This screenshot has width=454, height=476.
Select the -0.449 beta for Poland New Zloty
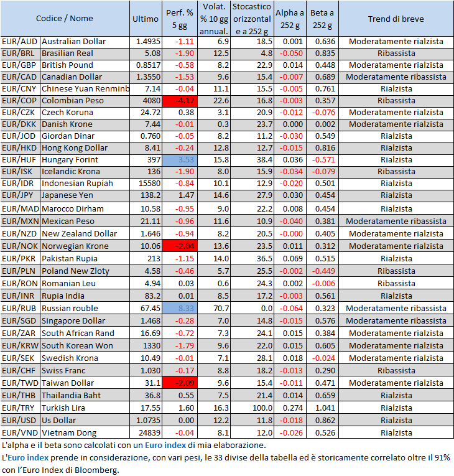322,271
